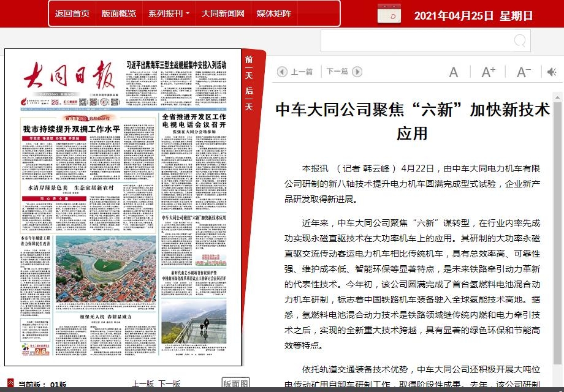This screenshot has width=564, height=392.
Task: Jump to the previous day with 前一天
Action: (x=248, y=67)
